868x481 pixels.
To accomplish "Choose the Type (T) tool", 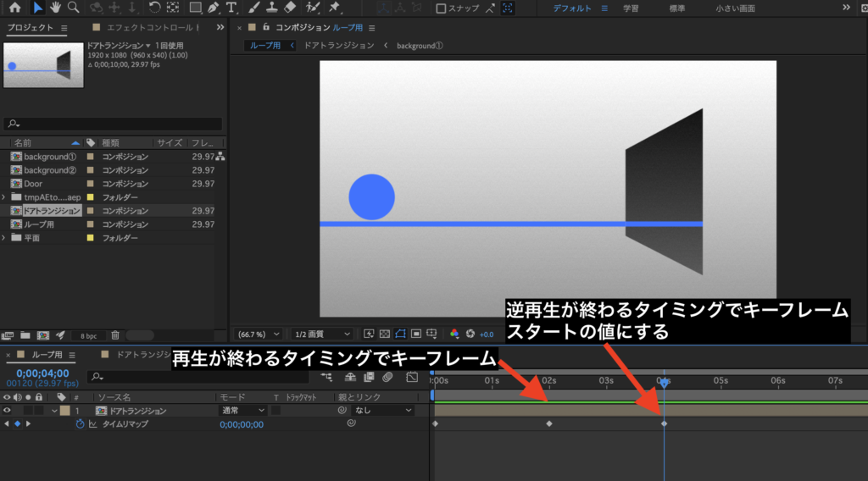I will point(231,8).
